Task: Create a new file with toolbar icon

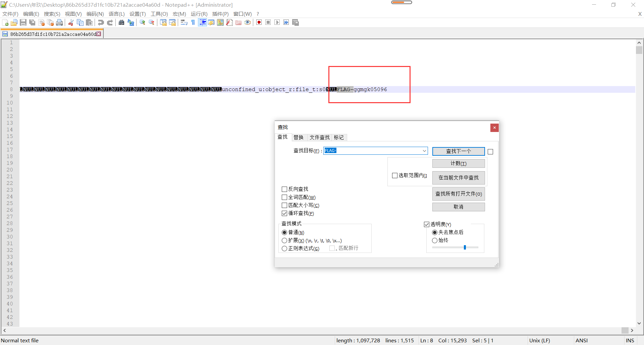Action: [x=5, y=22]
